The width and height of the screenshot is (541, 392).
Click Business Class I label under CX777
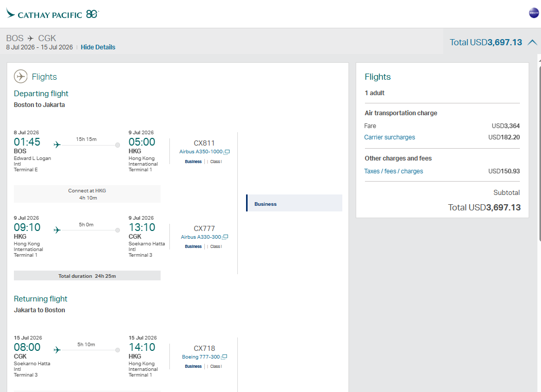pos(203,246)
